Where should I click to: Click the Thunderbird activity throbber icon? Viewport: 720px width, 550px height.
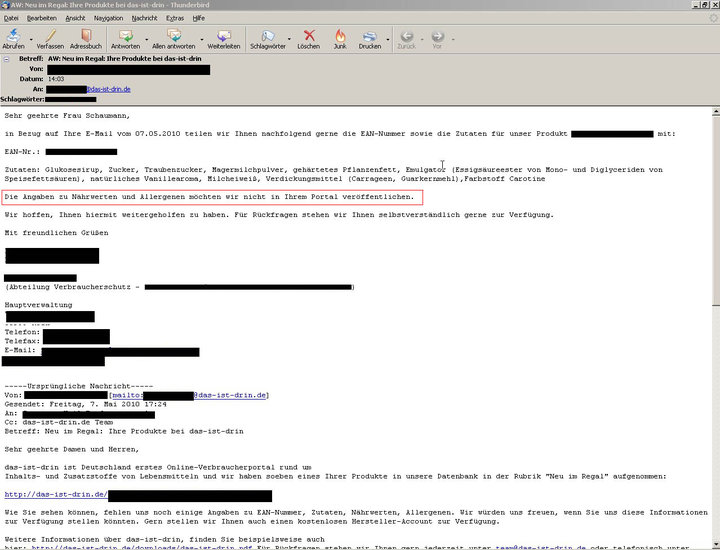click(x=713, y=18)
